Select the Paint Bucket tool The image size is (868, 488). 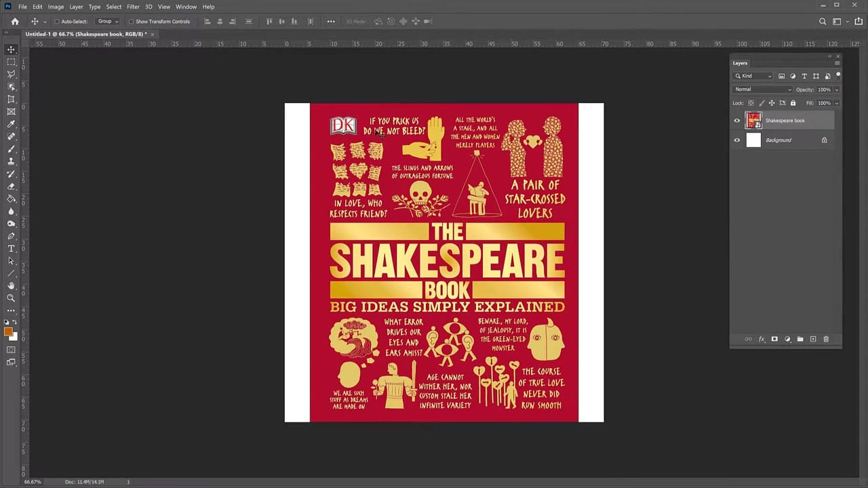(11, 199)
